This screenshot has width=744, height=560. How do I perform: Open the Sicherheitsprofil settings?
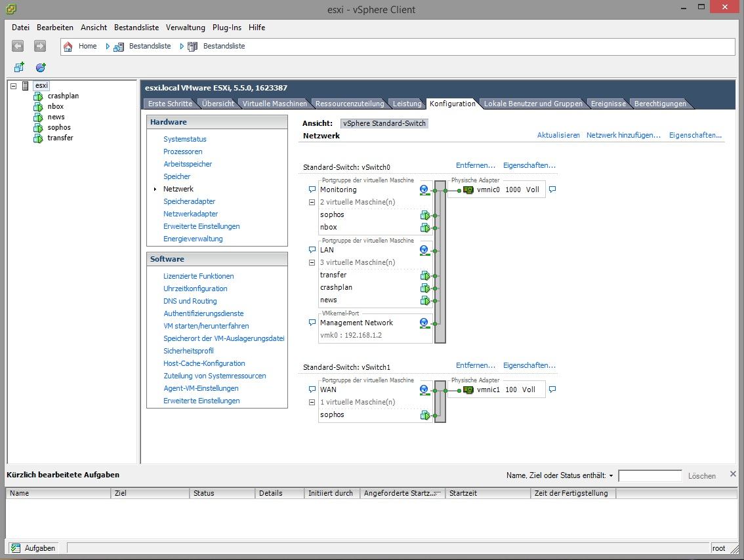pyautogui.click(x=188, y=351)
